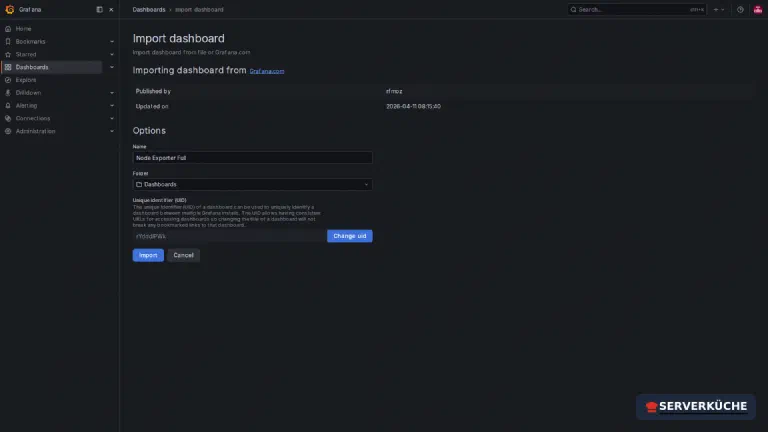Follow the Grafana.com link

point(267,71)
